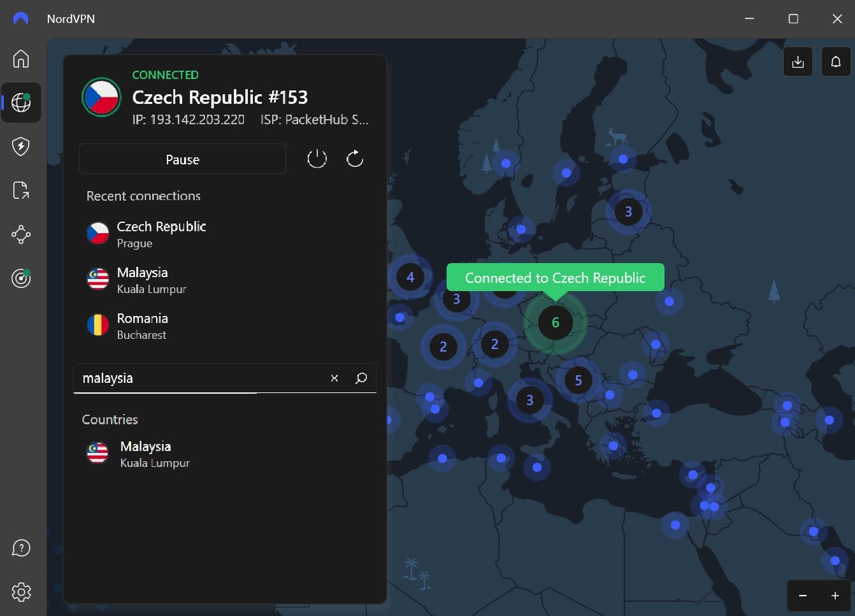Open notifications with the bell icon
The height and width of the screenshot is (616, 855).
(x=835, y=61)
